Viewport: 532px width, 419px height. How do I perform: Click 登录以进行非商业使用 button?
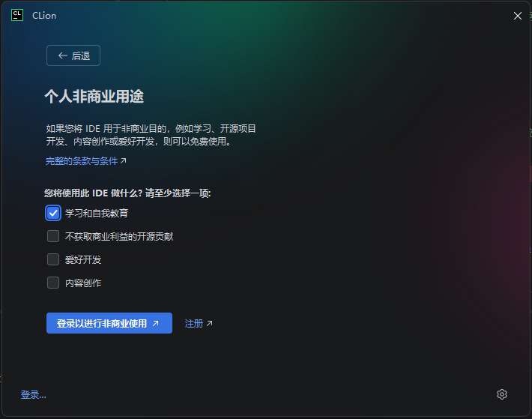109,323
